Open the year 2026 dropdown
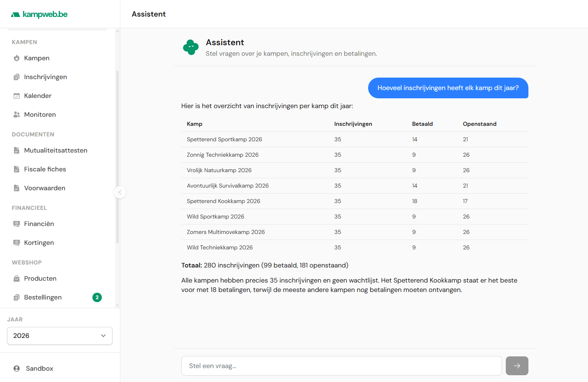The height and width of the screenshot is (382, 588). click(60, 336)
